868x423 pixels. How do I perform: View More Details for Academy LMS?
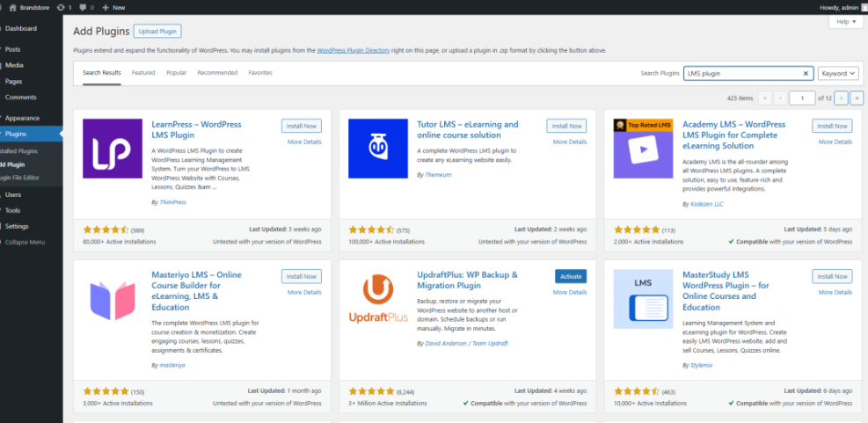click(x=835, y=142)
